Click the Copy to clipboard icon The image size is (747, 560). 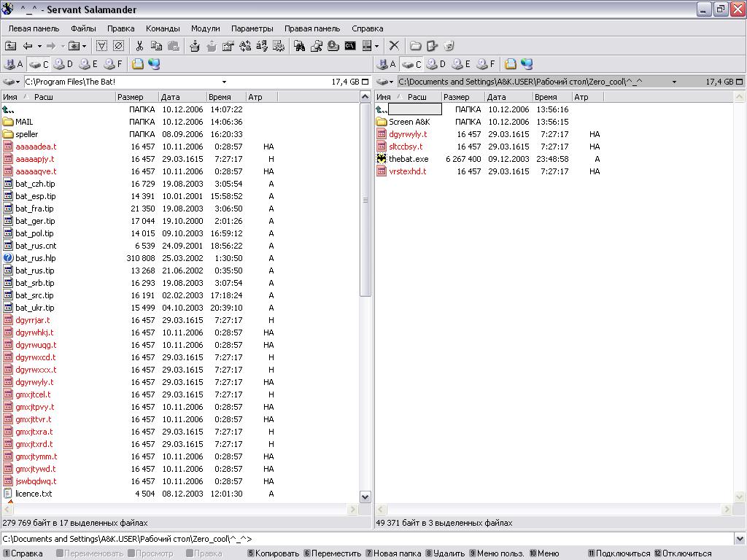[156, 46]
